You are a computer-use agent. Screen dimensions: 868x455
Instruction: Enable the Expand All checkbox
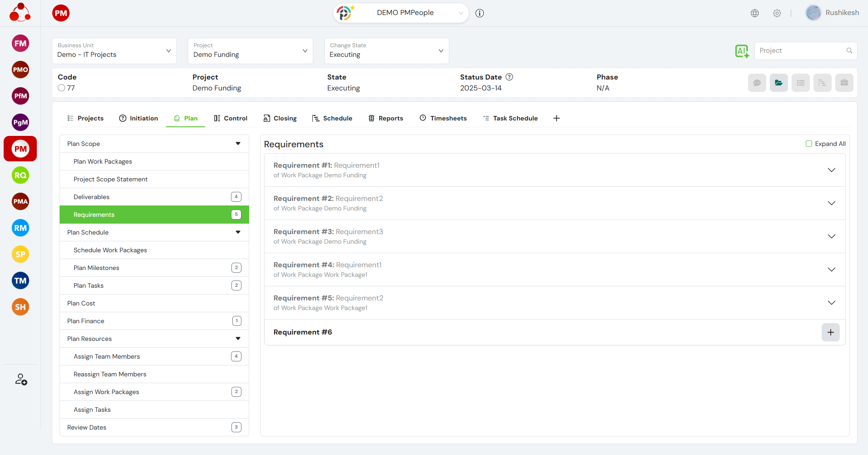pos(809,144)
